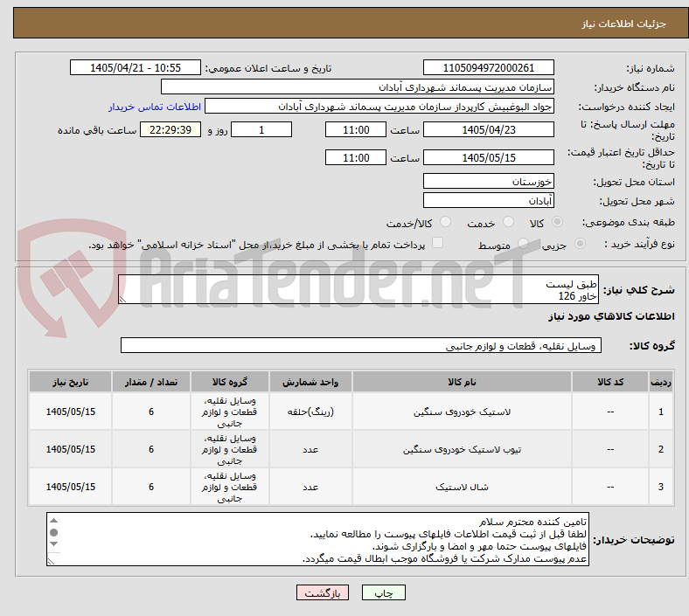Click the remaining time 22:29:39 field
The height and width of the screenshot is (616, 689).
point(171,130)
